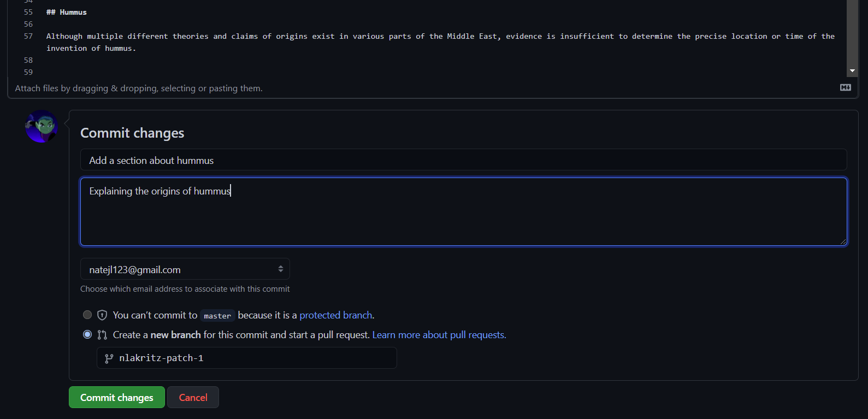Open the protected branch link
The width and height of the screenshot is (868, 419).
point(336,315)
